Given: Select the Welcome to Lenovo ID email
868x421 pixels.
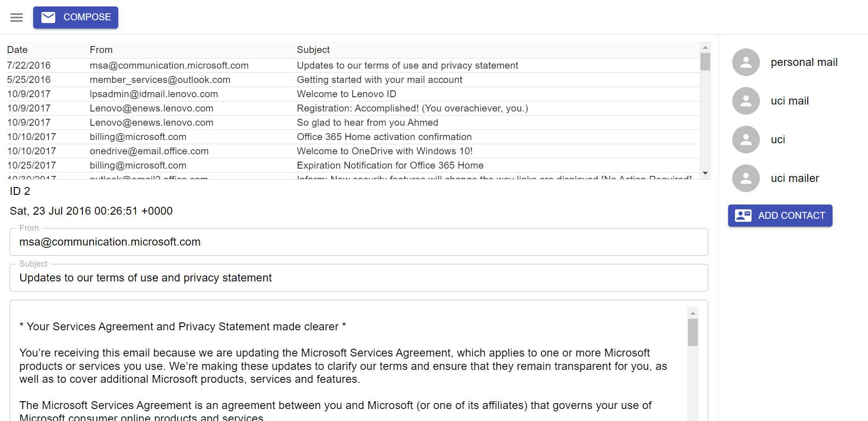Looking at the screenshot, I should point(353,94).
